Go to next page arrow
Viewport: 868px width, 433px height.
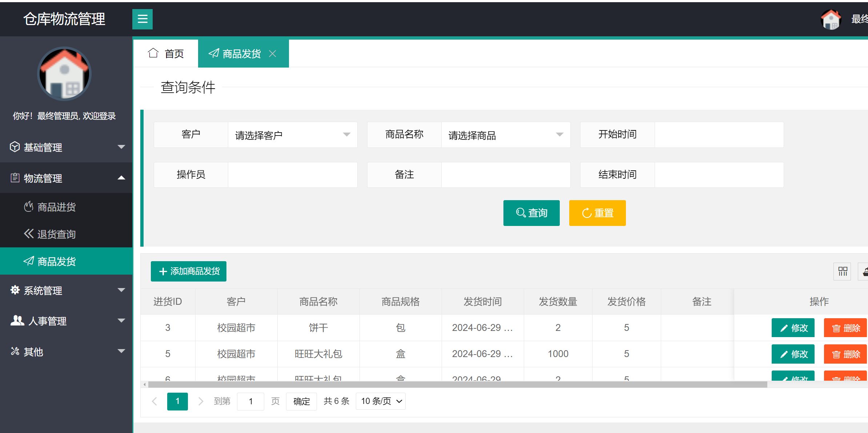coord(200,401)
